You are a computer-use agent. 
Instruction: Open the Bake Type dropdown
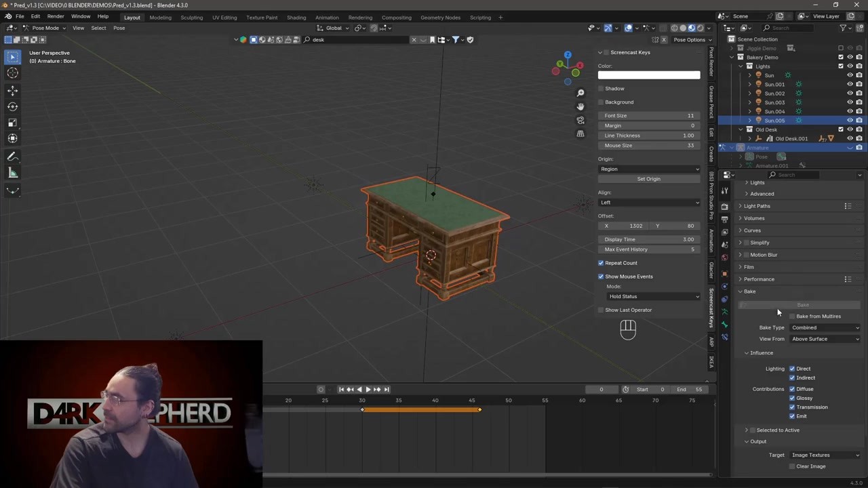825,327
